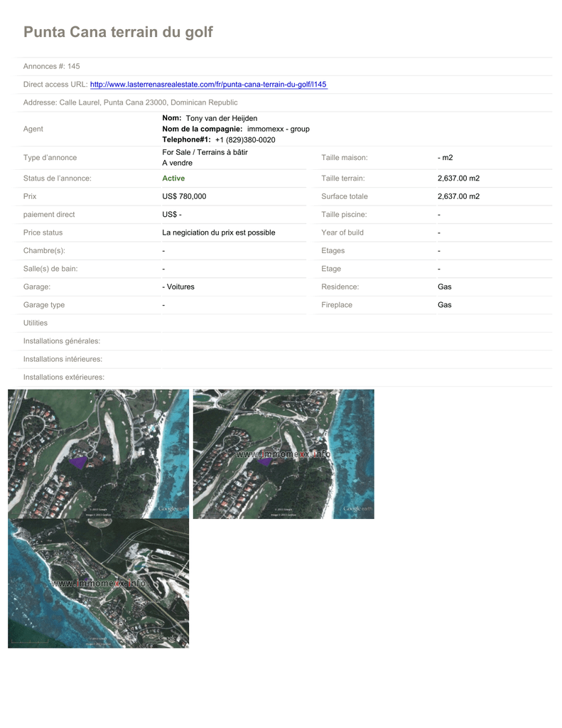Viewport: 562px width, 728px height.
Task: Click the page title Punta Cana terrain du golf
Action: [118, 32]
